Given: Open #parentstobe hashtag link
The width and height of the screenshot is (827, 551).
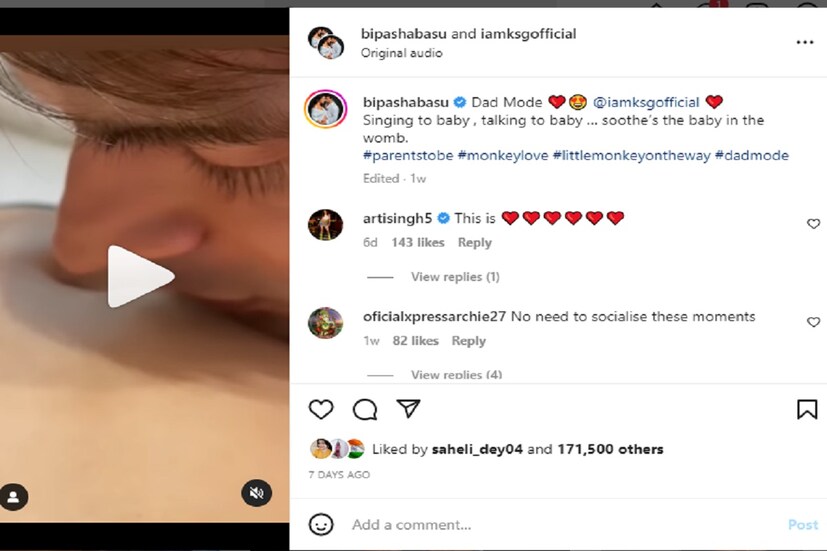Looking at the screenshot, I should coord(408,155).
